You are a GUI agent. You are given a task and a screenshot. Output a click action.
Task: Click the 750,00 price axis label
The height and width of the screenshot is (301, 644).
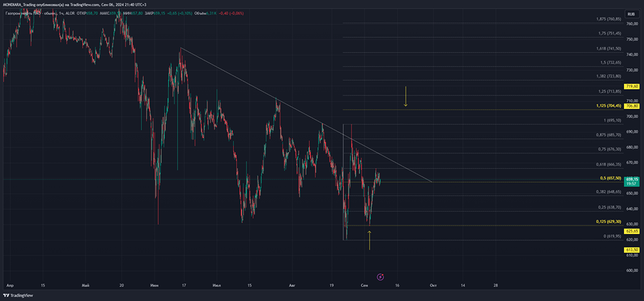point(632,39)
